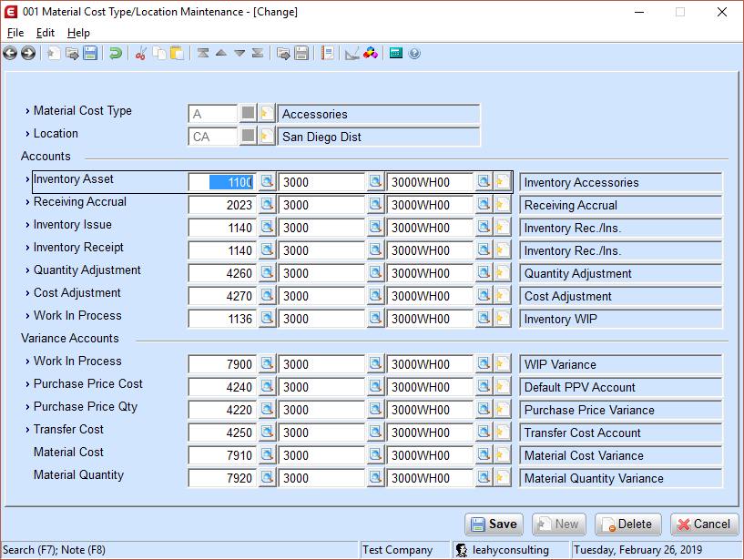Expand the Receiving Accrual label chevron
This screenshot has height=560, width=744.
[27, 202]
